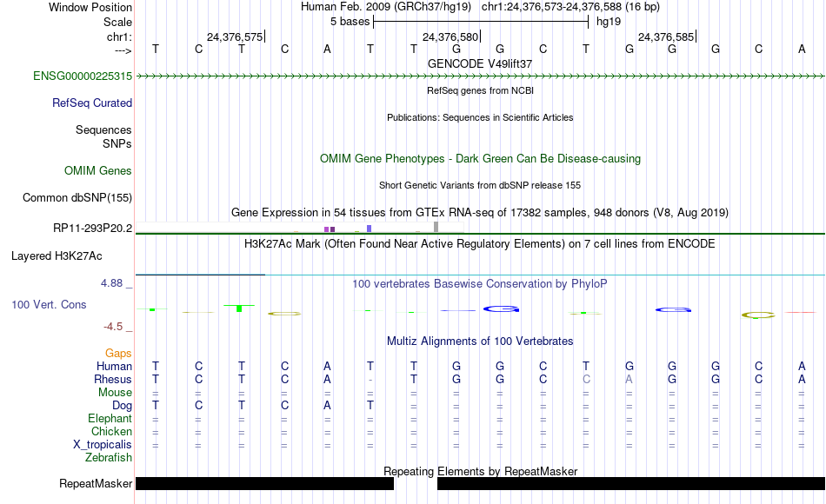Click the -4.5 PhyloP lower scale value
The width and height of the screenshot is (826, 504).
tap(113, 327)
